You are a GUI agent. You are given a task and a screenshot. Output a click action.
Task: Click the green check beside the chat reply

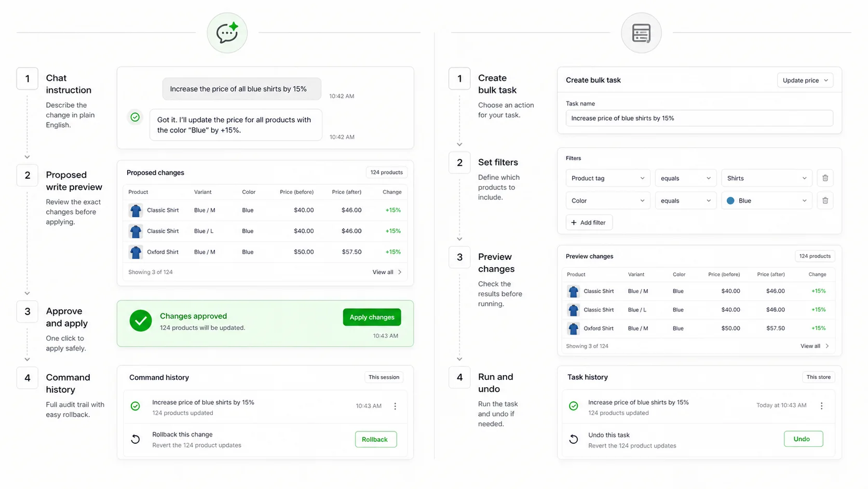(x=135, y=117)
